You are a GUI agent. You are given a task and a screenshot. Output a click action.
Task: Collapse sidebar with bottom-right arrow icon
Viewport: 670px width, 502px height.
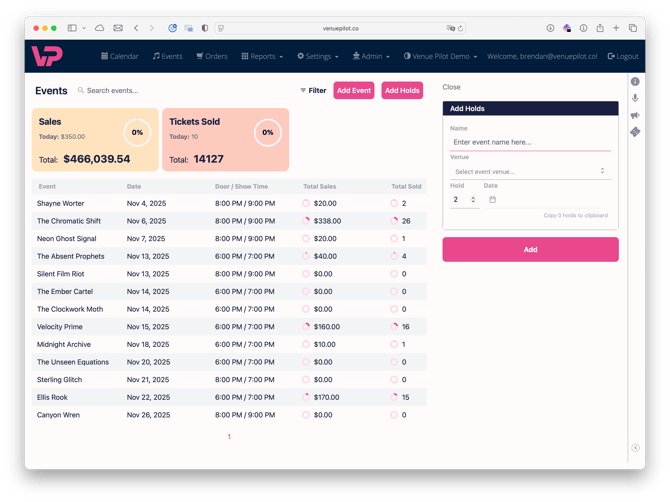coord(635,448)
